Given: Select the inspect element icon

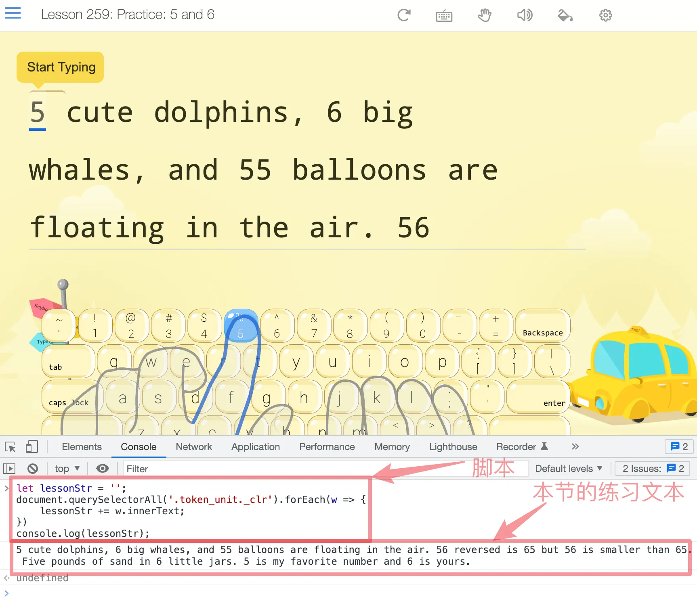Looking at the screenshot, I should (10, 447).
